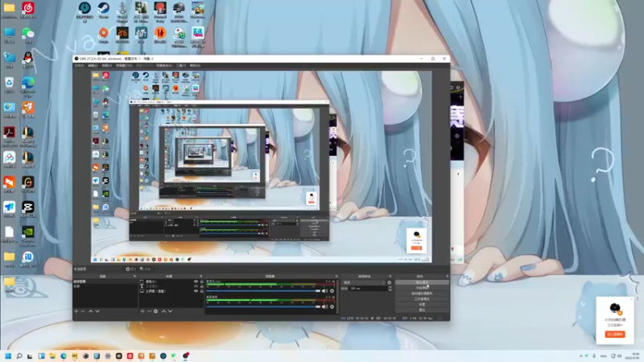644x362 pixels.
Task: Pop out the Controls dock header icon
Action: 448,276
